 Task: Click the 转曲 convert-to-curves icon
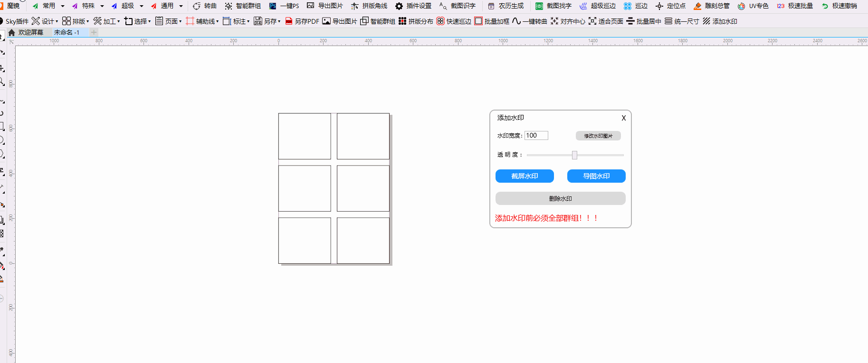pos(196,6)
